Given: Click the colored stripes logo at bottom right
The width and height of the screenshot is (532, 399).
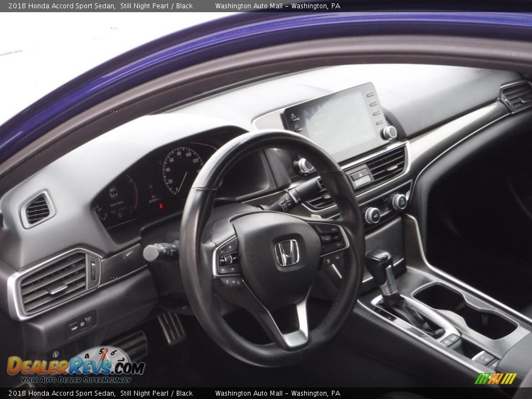Looking at the screenshot, I should pyautogui.click(x=495, y=378).
